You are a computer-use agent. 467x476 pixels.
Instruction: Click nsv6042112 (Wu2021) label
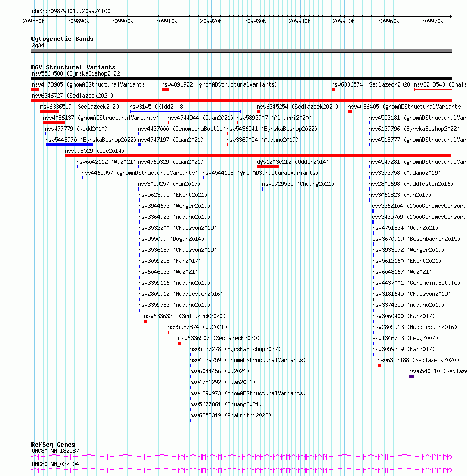pyautogui.click(x=106, y=162)
